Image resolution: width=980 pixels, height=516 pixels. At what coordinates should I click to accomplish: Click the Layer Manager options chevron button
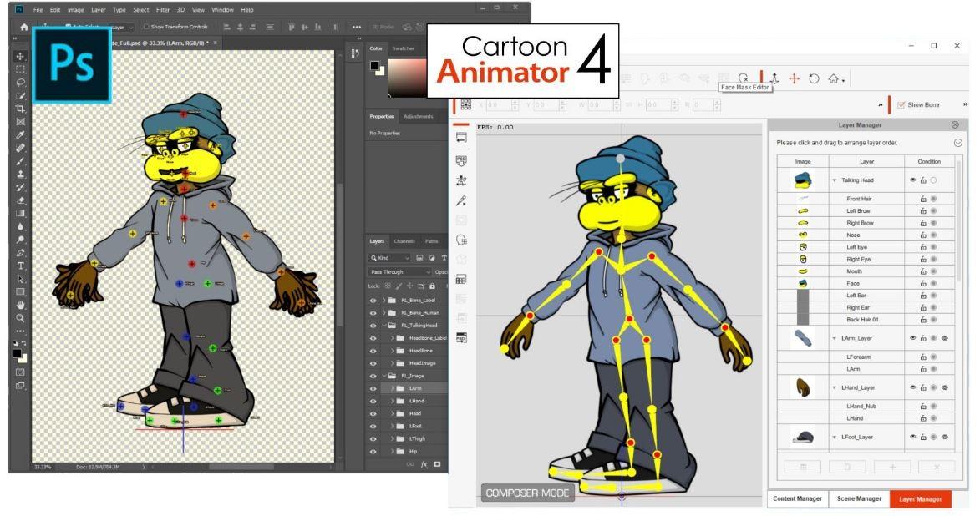tap(958, 143)
